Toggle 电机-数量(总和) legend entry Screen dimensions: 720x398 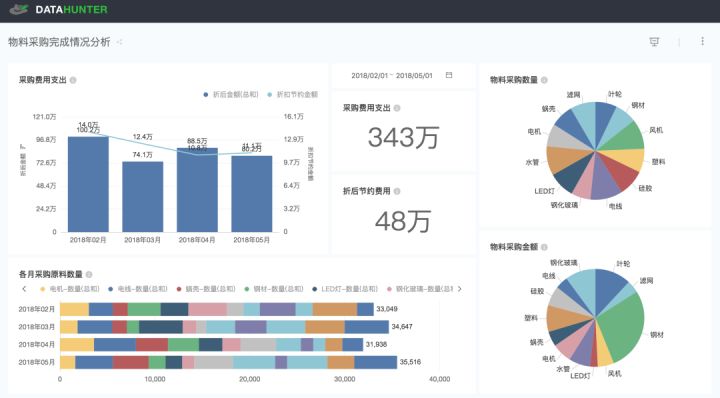click(x=70, y=289)
